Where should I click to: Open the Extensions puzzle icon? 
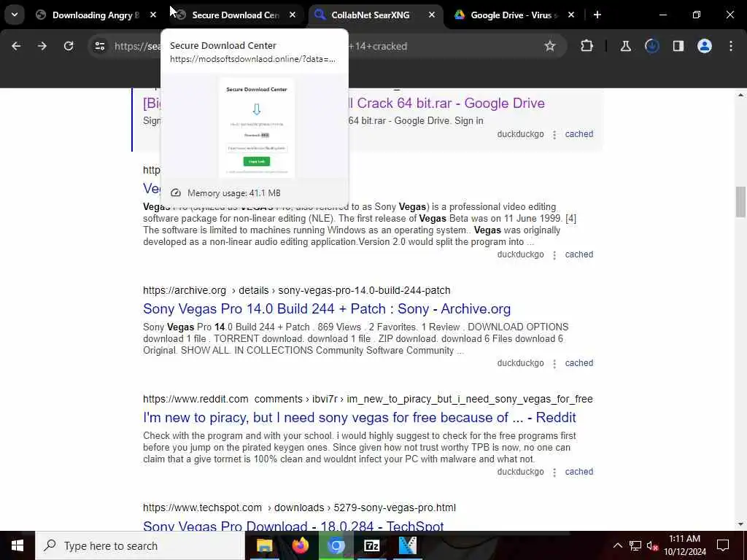587,46
